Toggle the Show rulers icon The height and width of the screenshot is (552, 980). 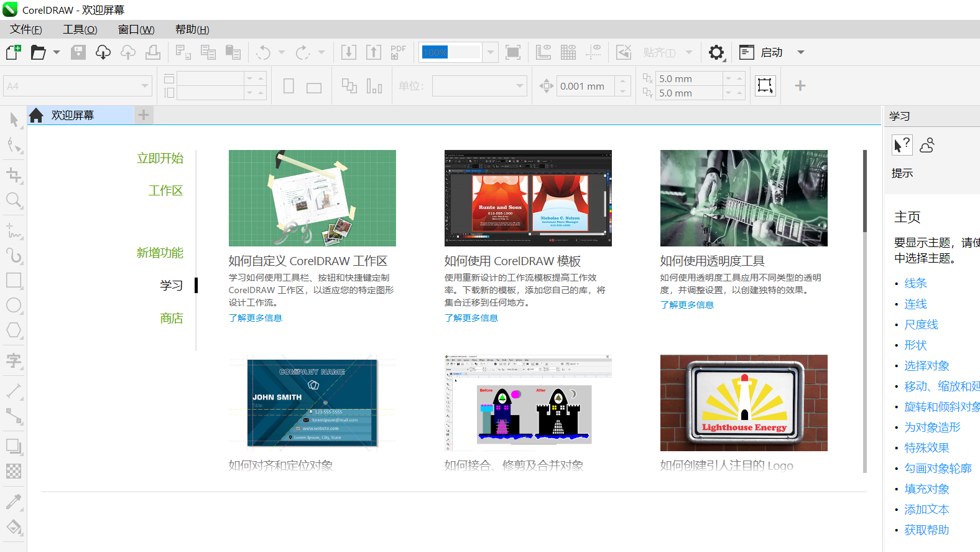543,52
